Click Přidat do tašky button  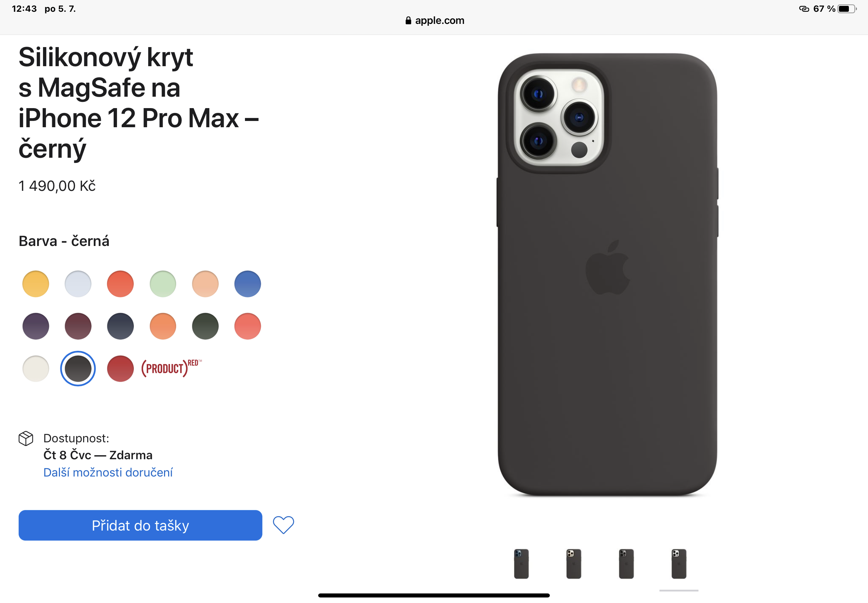point(140,525)
